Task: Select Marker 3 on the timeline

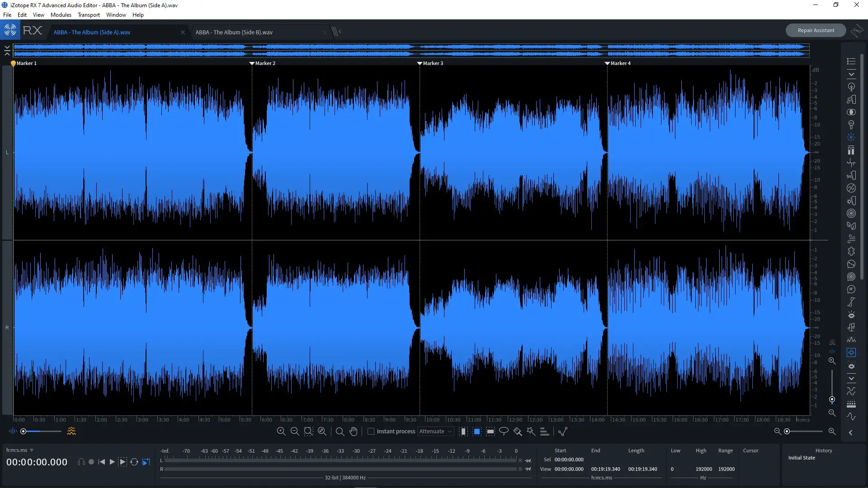Action: coord(429,63)
